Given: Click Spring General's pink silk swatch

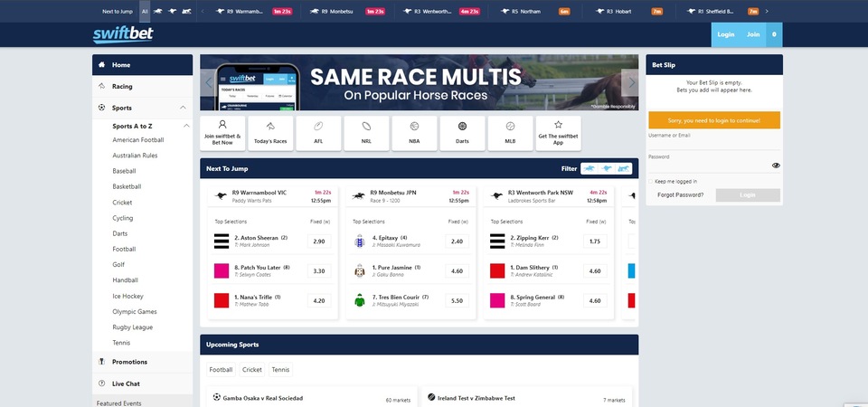Looking at the screenshot, I should coord(497,300).
